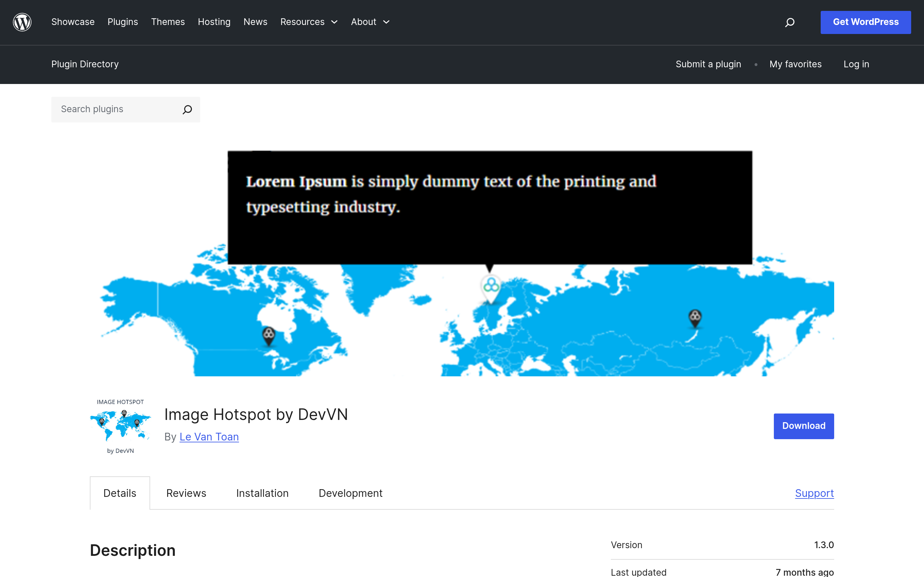Image resolution: width=924 pixels, height=577 pixels.
Task: Click the Image Hotspot plugin icon thumbnail
Action: pyautogui.click(x=120, y=426)
